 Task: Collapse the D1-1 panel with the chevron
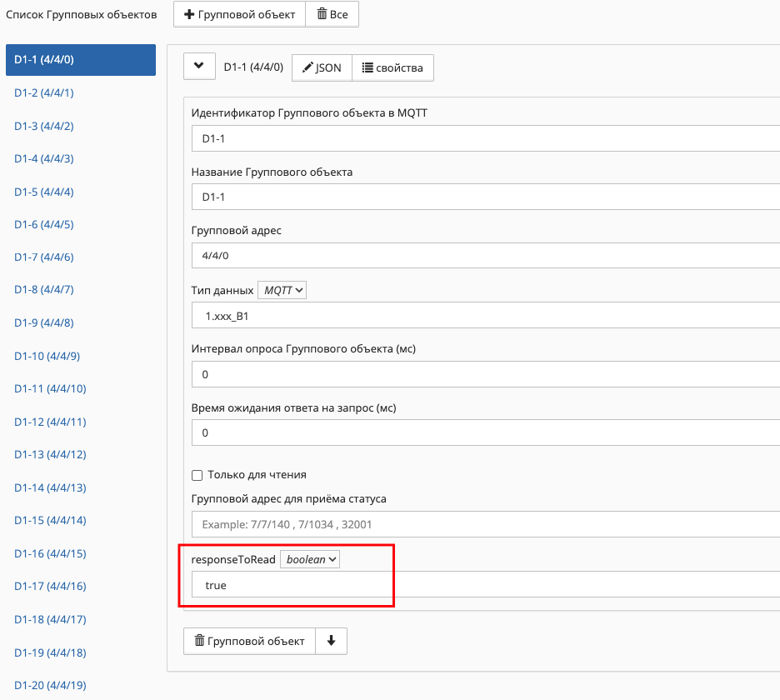click(x=199, y=67)
